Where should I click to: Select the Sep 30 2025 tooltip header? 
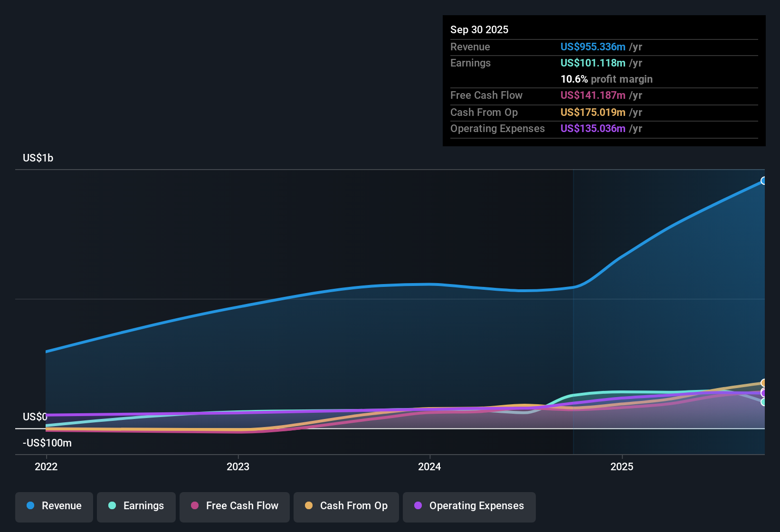(479, 29)
